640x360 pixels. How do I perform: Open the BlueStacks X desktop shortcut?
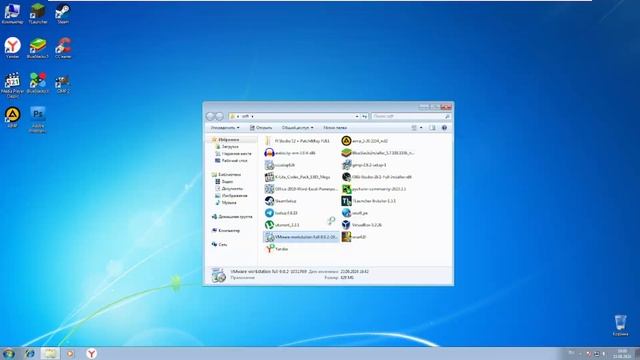point(38,83)
